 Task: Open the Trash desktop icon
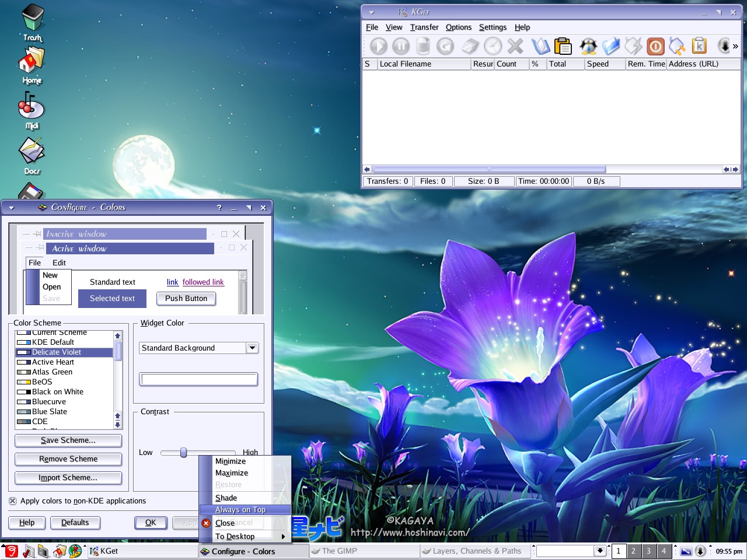click(33, 23)
